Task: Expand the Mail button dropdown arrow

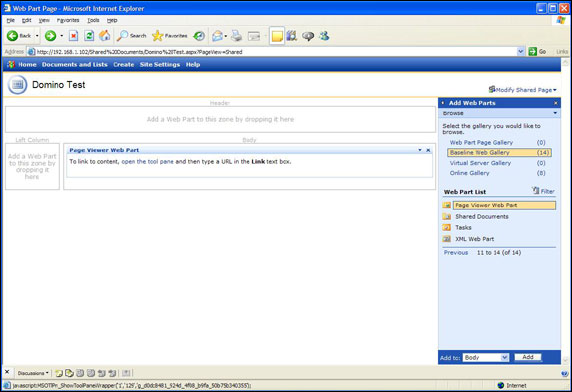Action: (226, 36)
